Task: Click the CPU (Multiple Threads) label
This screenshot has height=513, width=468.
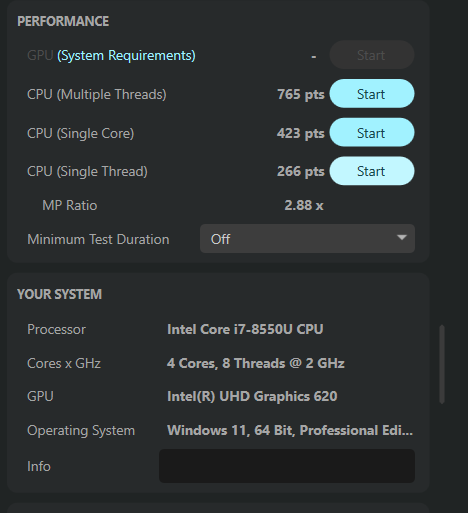Action: [x=97, y=95]
